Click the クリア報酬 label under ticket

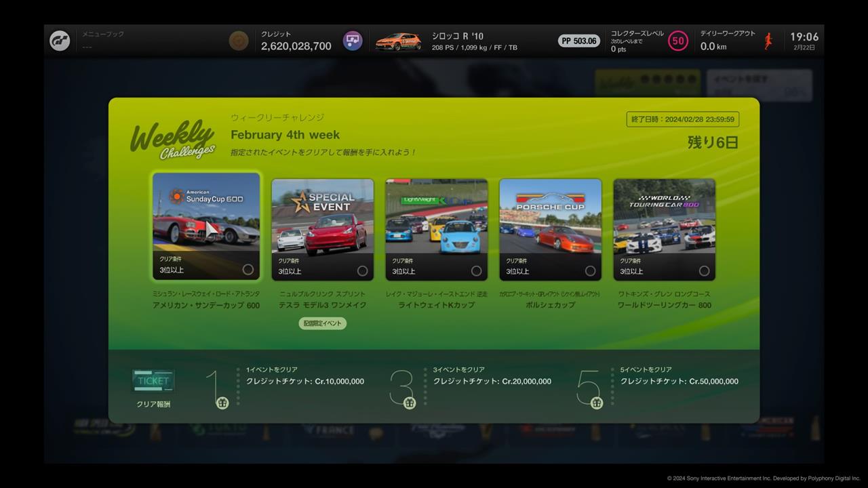pos(153,404)
